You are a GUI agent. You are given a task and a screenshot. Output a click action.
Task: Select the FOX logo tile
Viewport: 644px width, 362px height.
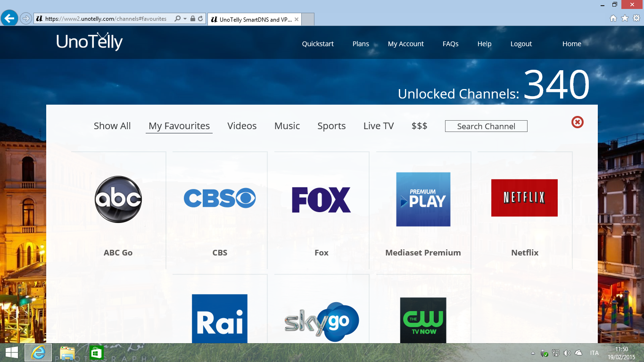[x=321, y=199]
